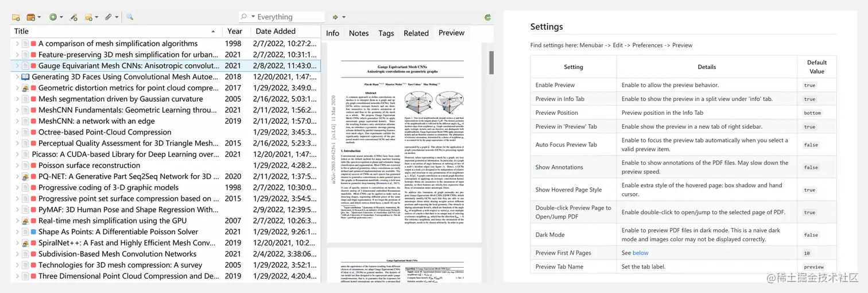Sort the item list by the Title column header

[x=117, y=32]
